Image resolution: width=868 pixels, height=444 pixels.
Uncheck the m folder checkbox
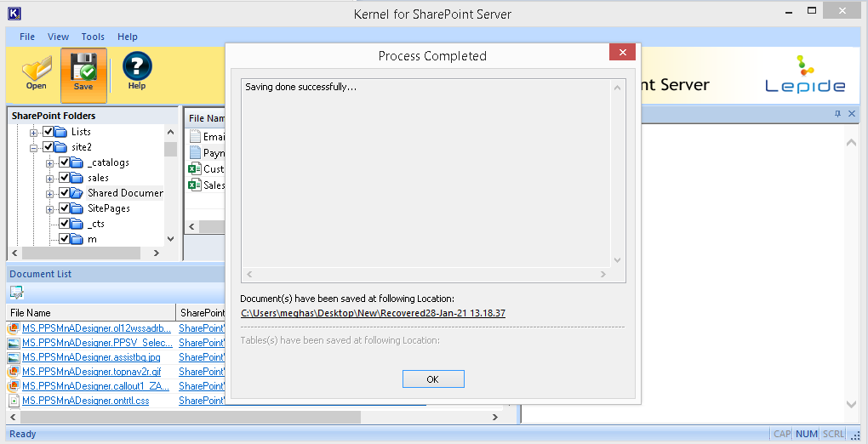click(x=64, y=239)
